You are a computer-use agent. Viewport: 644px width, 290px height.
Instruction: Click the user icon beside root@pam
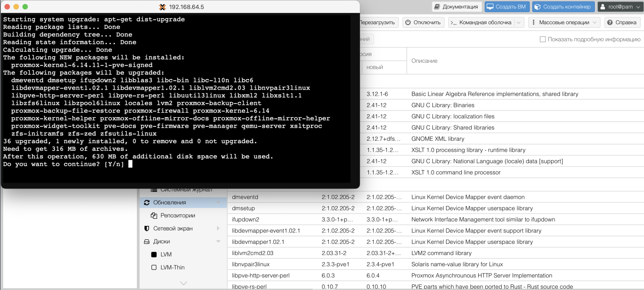[x=603, y=7]
